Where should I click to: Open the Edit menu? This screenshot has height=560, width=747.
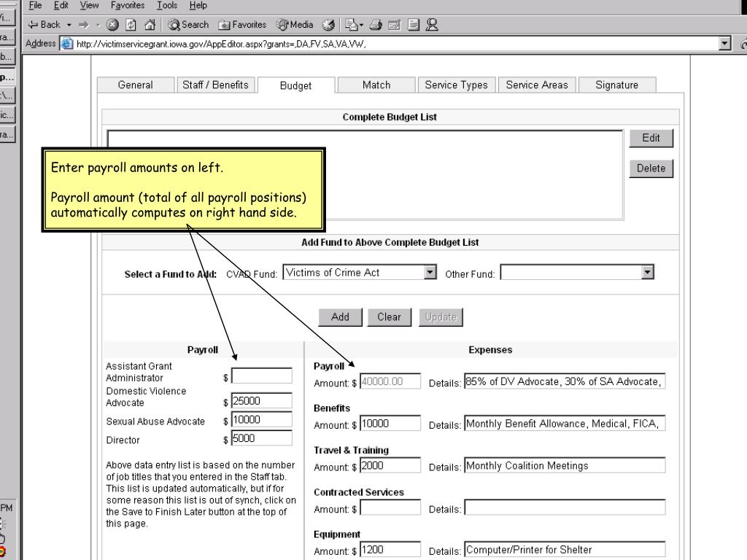(x=61, y=5)
